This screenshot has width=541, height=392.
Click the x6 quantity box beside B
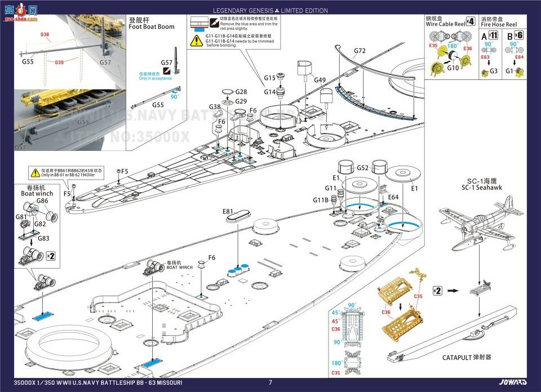[x=519, y=34]
